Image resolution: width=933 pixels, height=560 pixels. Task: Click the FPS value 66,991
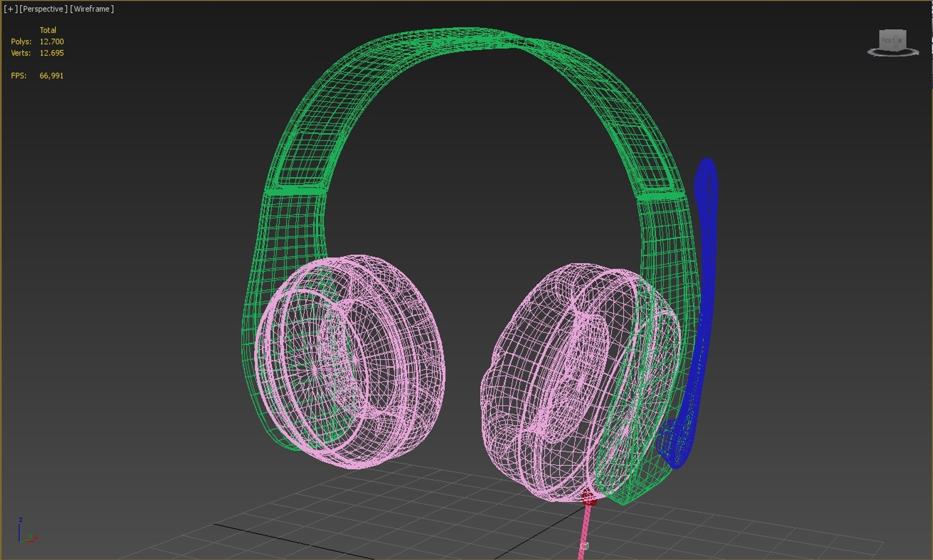[51, 76]
